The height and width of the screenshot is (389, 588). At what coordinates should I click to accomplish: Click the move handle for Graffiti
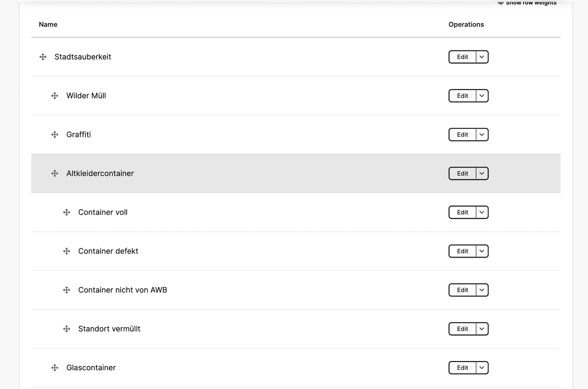[55, 135]
